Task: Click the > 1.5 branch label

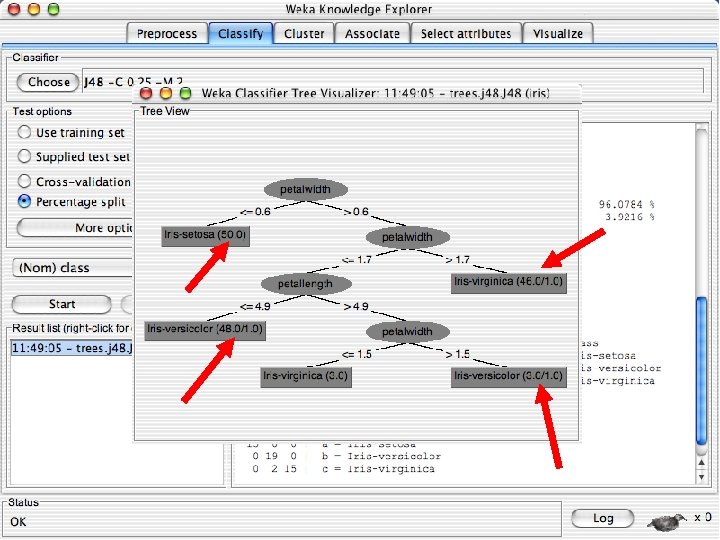Action: click(458, 354)
